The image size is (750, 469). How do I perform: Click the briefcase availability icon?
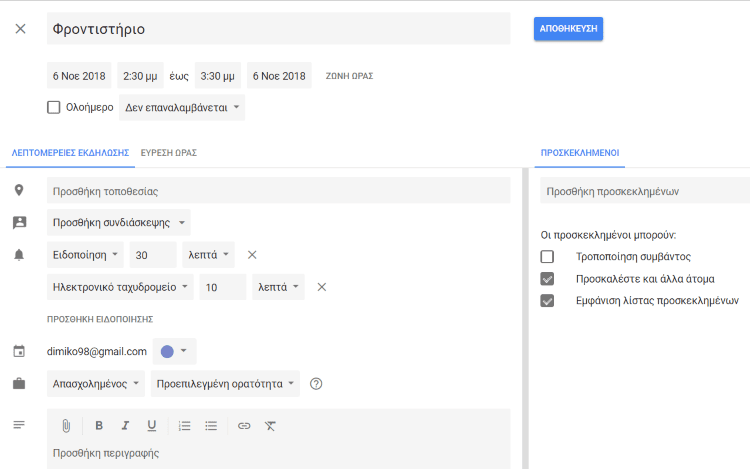pos(19,383)
